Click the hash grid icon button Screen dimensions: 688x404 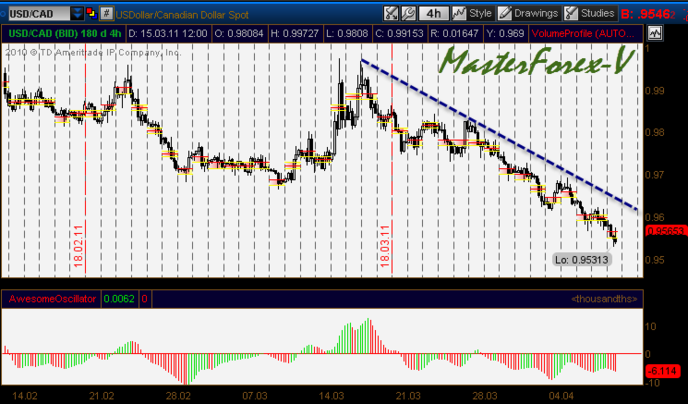click(x=106, y=14)
